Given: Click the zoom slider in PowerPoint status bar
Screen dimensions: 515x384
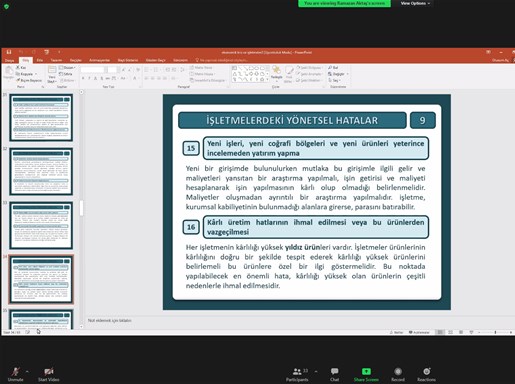Looking at the screenshot, I should coord(495,332).
